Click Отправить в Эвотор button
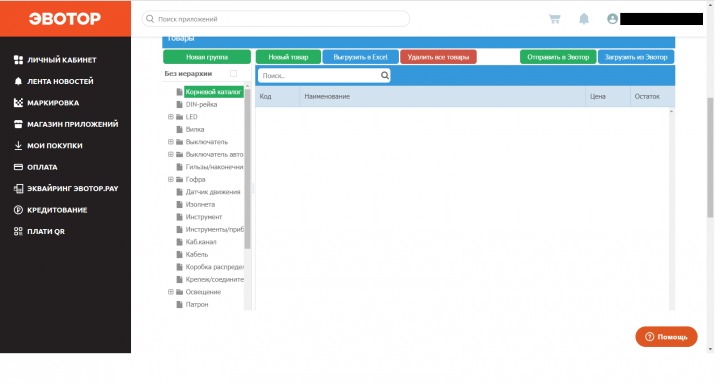Image resolution: width=720 pixels, height=384 pixels. [558, 57]
